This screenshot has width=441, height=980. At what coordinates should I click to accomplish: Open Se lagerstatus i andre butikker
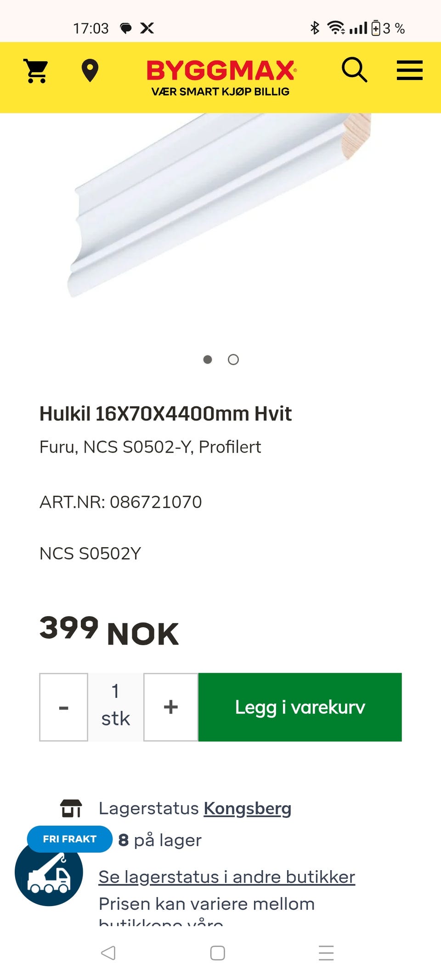(227, 877)
